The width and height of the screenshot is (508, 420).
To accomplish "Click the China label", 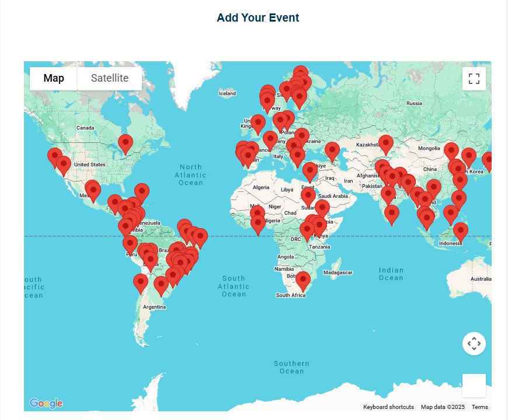I will click(430, 169).
